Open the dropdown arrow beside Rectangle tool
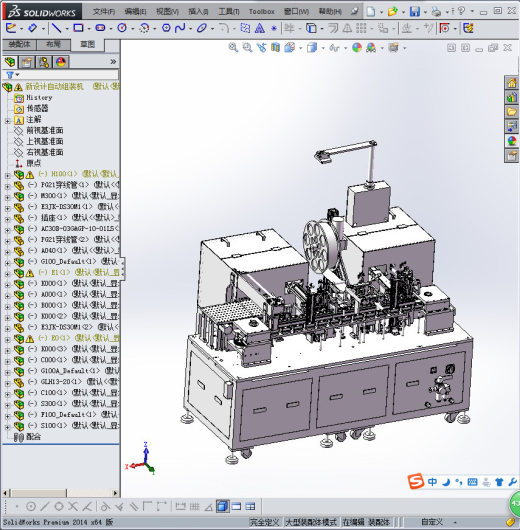The height and width of the screenshot is (530, 520). click(x=89, y=29)
